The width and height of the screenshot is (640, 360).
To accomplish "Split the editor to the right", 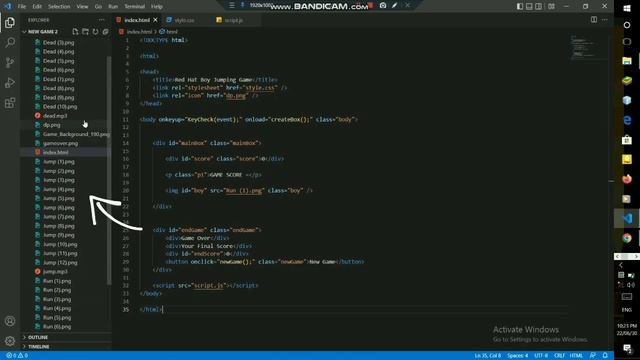I will click(594, 20).
